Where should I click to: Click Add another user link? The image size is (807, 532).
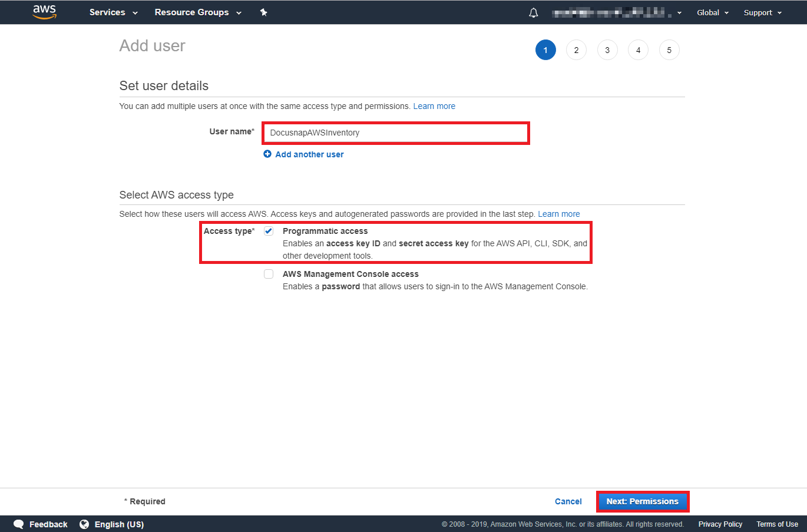click(x=309, y=154)
